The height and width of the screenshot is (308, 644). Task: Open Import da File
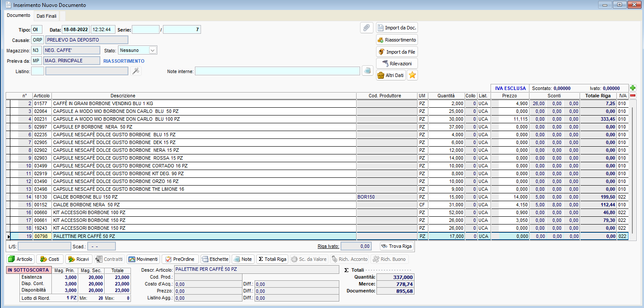pyautogui.click(x=397, y=52)
